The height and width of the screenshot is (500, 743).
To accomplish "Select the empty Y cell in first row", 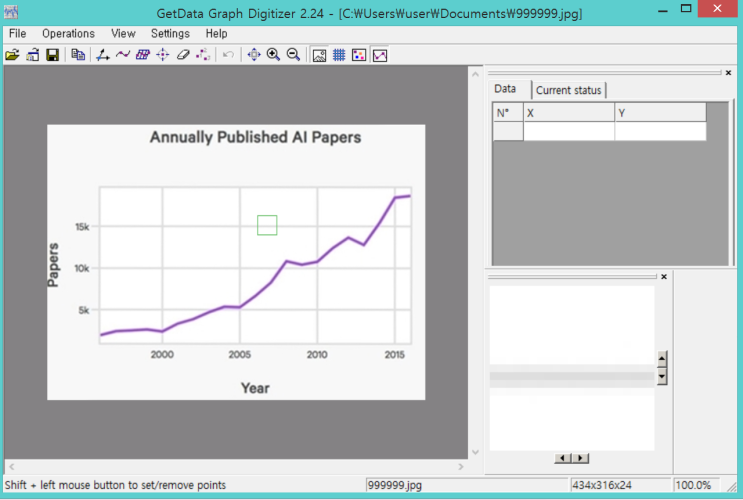I will tap(660, 131).
